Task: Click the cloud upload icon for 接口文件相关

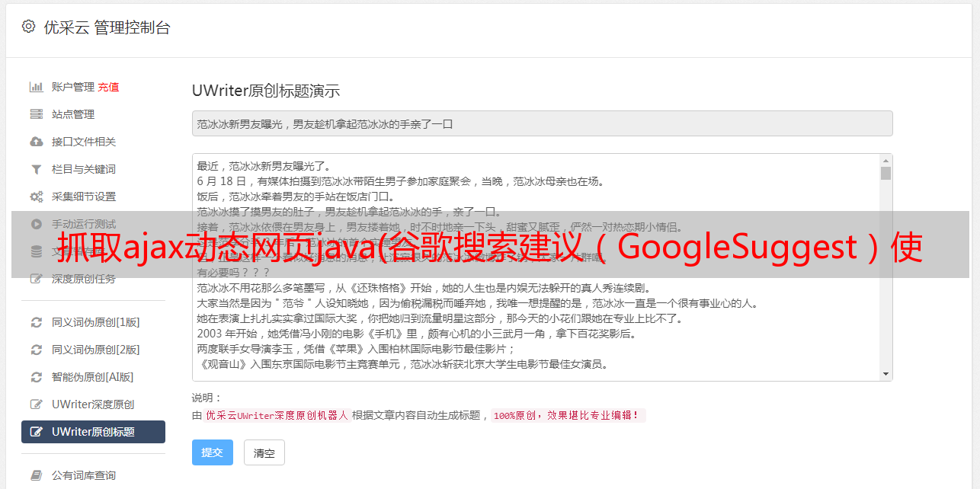Action: point(36,142)
